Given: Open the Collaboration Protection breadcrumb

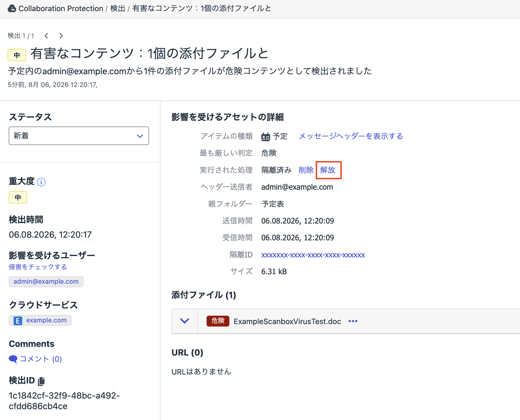Looking at the screenshot, I should coord(61,8).
